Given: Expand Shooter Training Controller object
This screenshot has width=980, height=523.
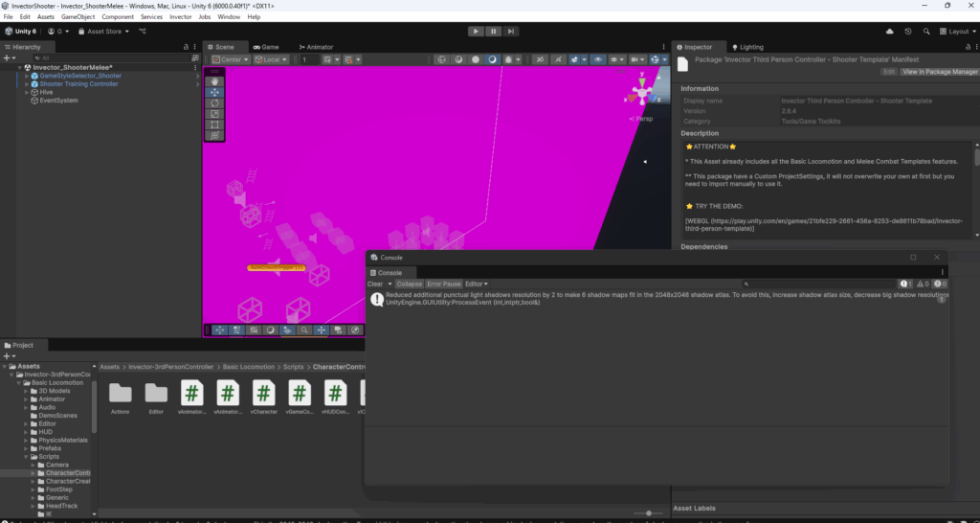Looking at the screenshot, I should [27, 84].
